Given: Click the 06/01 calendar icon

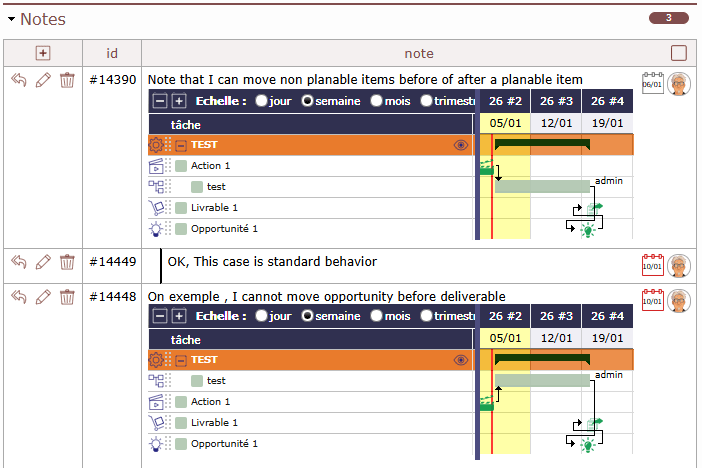Looking at the screenshot, I should (x=652, y=83).
